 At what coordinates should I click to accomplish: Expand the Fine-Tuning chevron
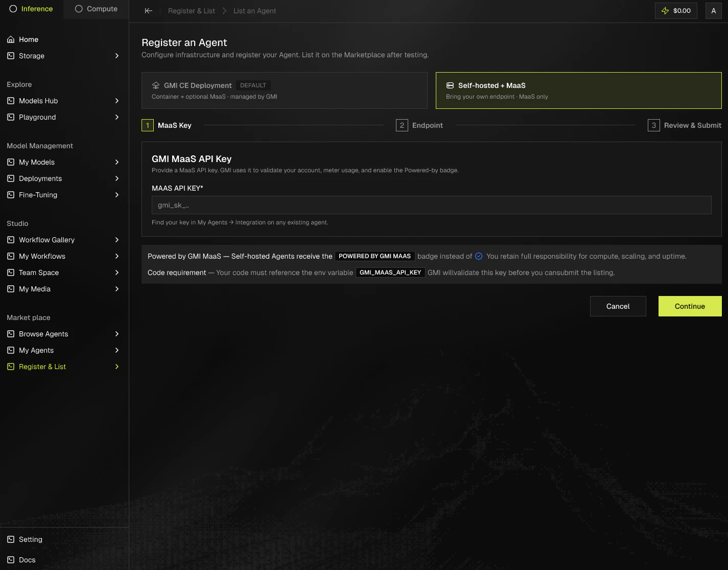pyautogui.click(x=117, y=195)
